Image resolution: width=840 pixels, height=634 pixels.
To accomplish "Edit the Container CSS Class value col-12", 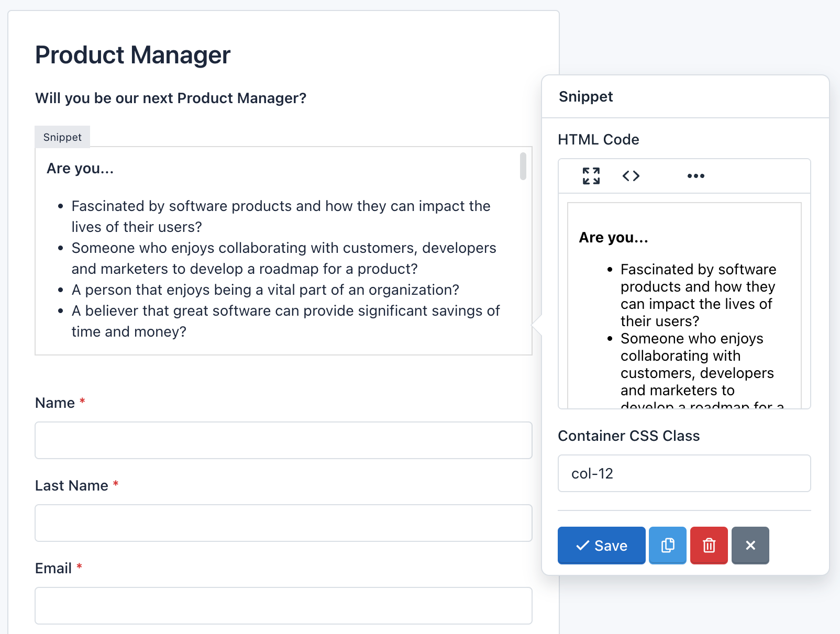I will pos(684,473).
